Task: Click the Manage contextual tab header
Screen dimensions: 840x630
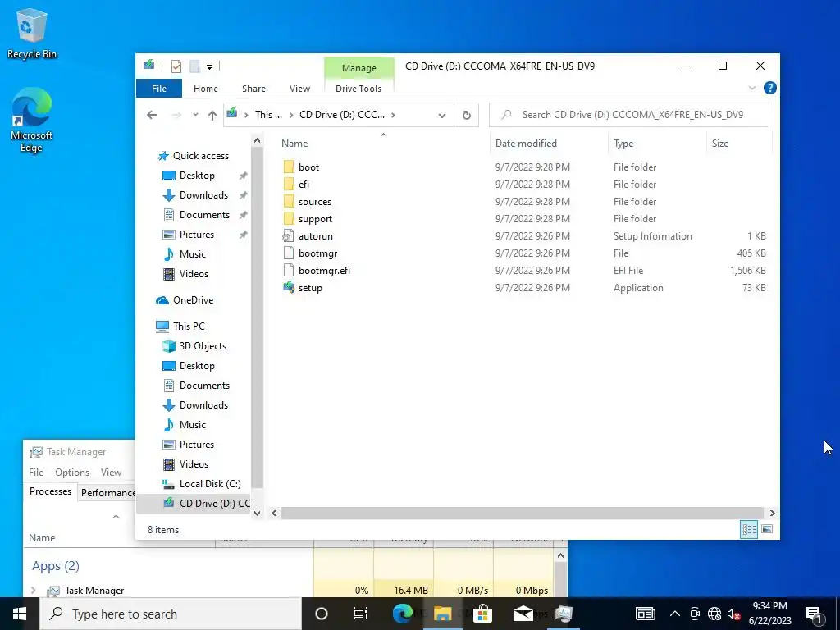Action: coord(359,68)
